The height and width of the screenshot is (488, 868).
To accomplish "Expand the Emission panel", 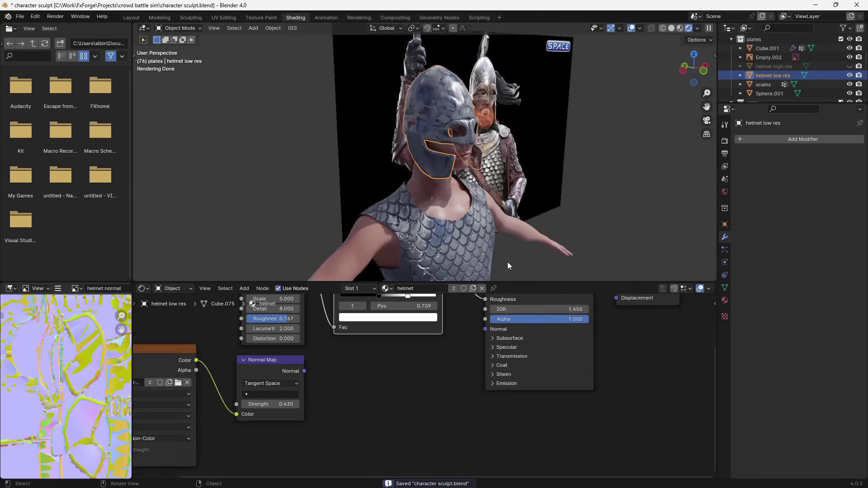I will coord(492,383).
